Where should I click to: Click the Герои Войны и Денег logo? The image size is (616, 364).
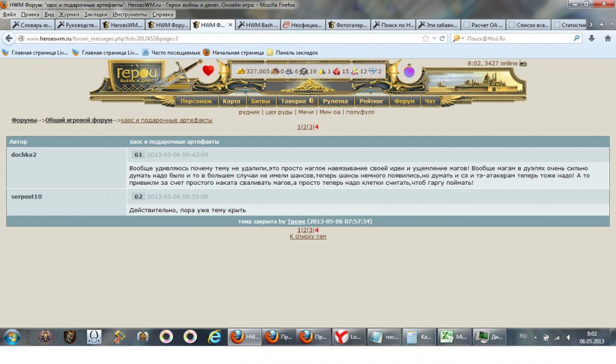coord(137,74)
